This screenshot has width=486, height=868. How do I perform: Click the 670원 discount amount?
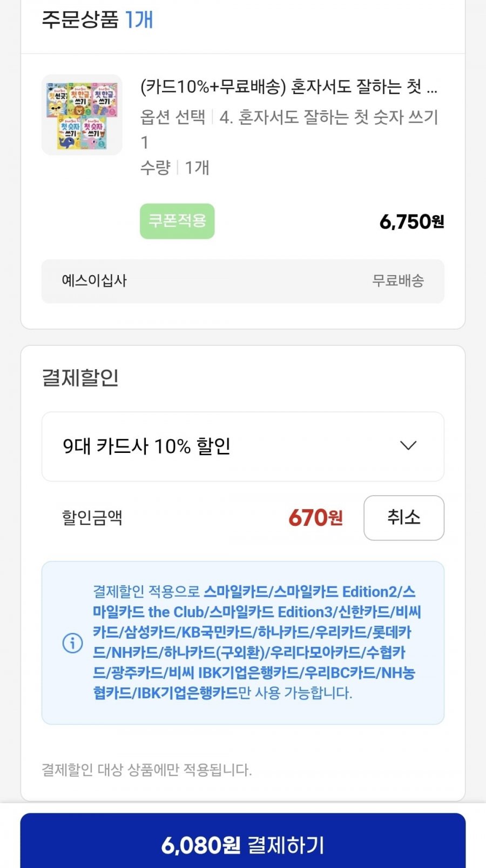[316, 518]
